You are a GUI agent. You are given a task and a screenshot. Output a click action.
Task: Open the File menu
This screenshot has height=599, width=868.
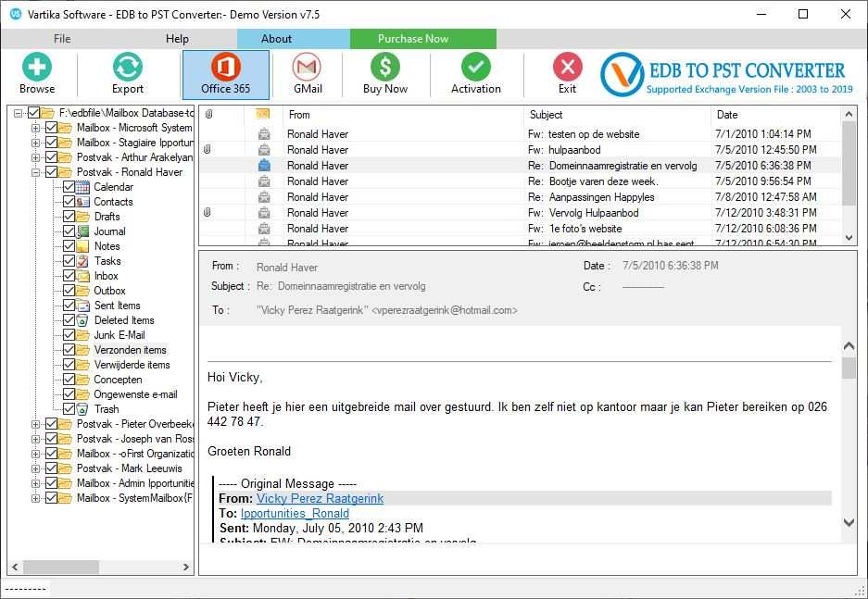[61, 39]
